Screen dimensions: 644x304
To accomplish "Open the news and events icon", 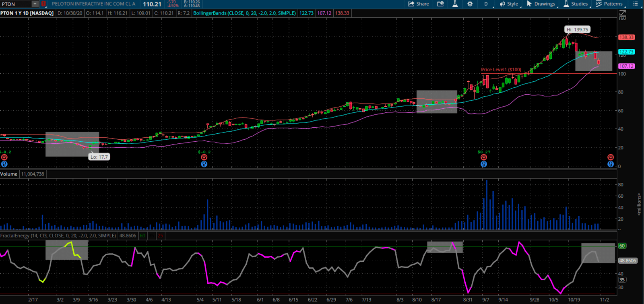I will 440,4.
